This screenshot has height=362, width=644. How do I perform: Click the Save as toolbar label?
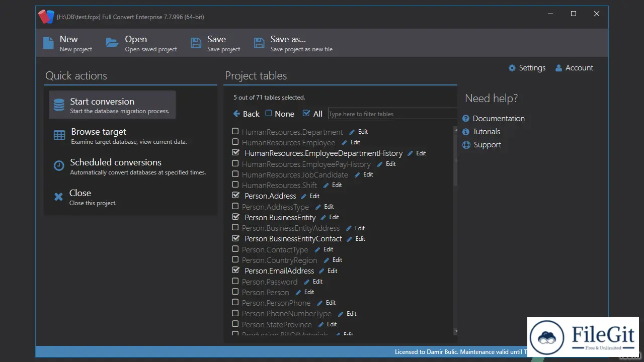(x=288, y=39)
